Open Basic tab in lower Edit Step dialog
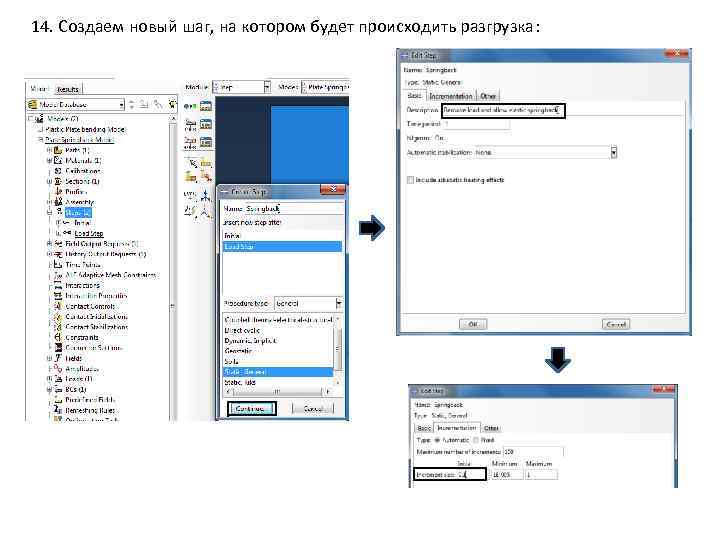The width and height of the screenshot is (720, 540). pyautogui.click(x=424, y=428)
